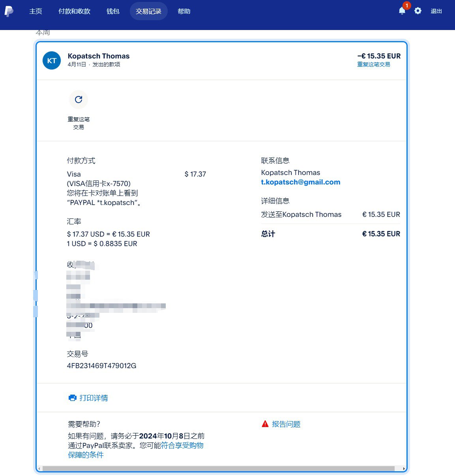Open the t.kopatsch@gmail.com email link
The image size is (455, 476).
[300, 182]
